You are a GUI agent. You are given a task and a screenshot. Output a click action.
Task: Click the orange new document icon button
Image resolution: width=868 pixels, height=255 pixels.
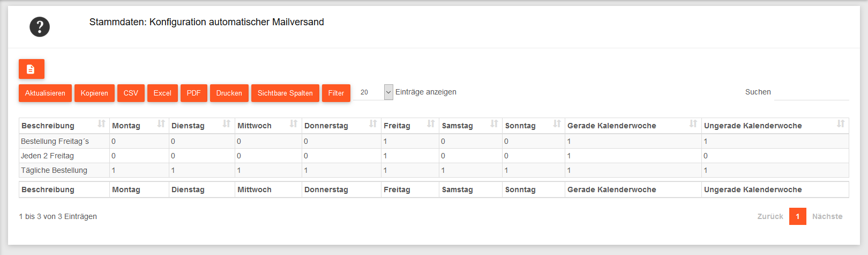click(x=32, y=69)
